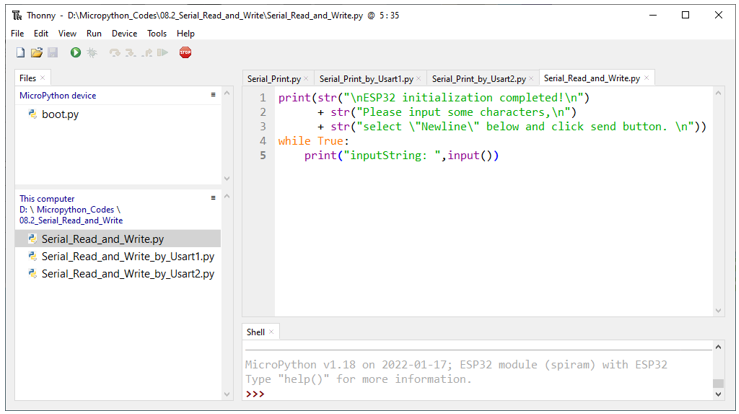Screen dimensions: 739x414
Task: Click the editor scrollbar down arrow
Action: [x=718, y=310]
